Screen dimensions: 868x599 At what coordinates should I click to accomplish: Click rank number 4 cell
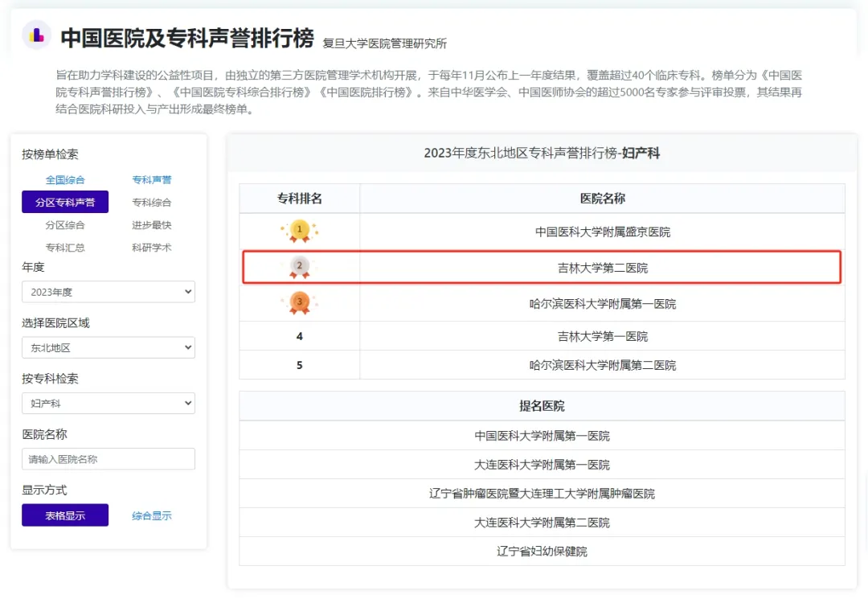pos(300,336)
